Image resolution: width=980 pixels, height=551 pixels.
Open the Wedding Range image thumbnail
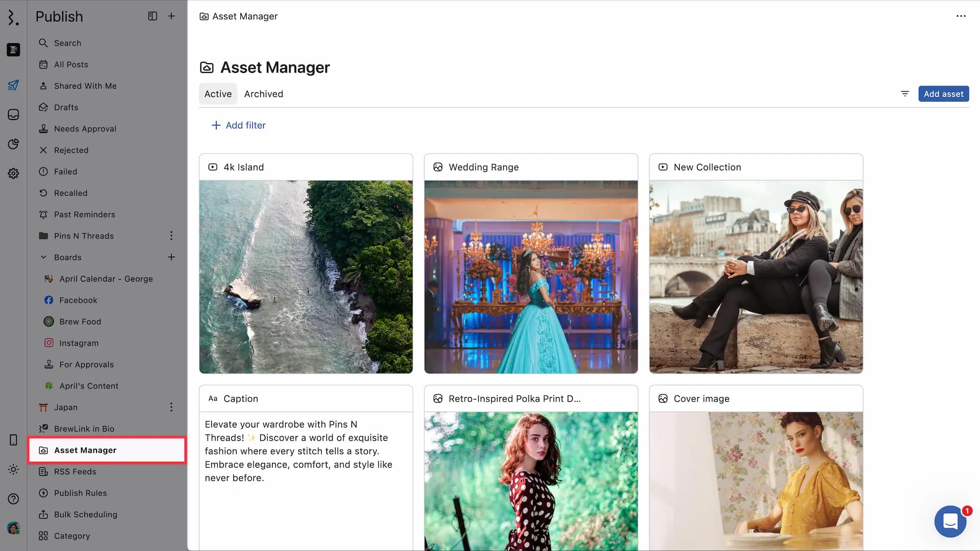(531, 277)
